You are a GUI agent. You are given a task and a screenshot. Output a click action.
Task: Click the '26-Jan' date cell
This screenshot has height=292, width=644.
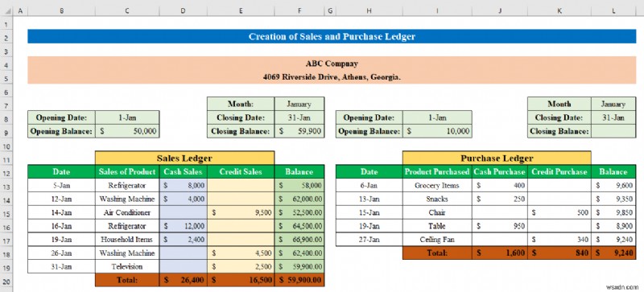tap(62, 253)
